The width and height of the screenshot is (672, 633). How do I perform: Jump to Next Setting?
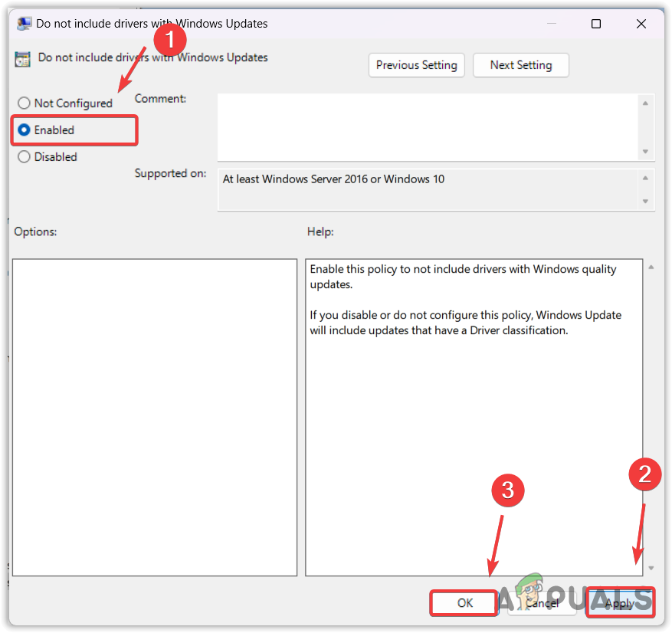(521, 65)
